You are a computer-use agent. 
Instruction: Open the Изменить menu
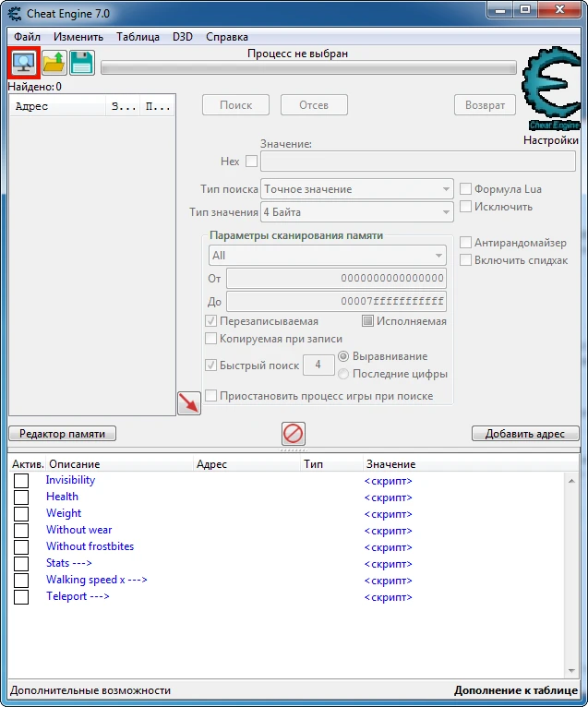(x=78, y=37)
